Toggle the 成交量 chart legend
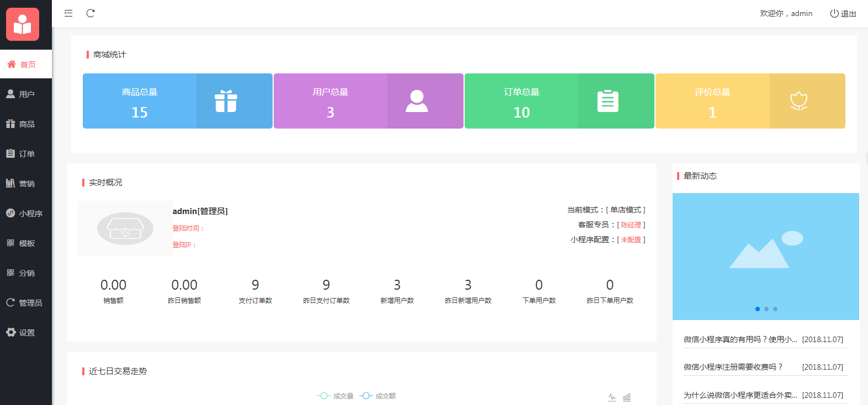 tap(336, 396)
